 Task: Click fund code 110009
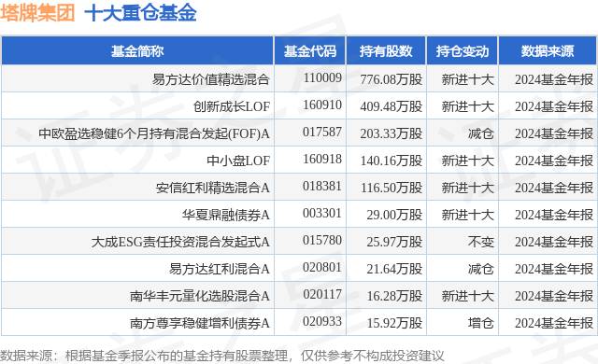(x=322, y=78)
